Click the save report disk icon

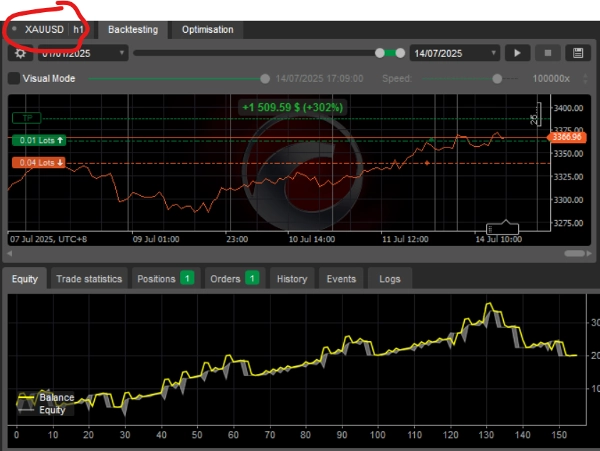[577, 53]
